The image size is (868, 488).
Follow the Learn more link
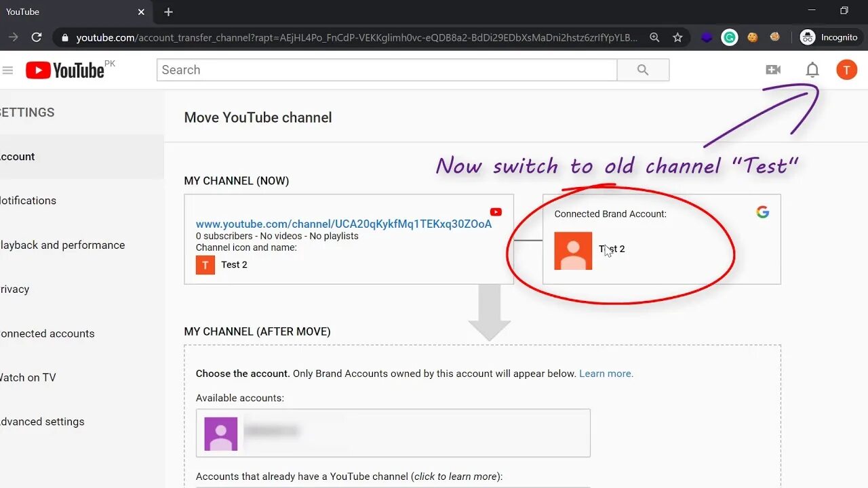[606, 373]
